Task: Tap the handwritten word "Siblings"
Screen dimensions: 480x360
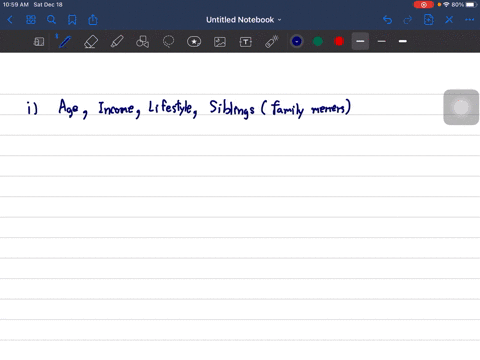Action: [232, 109]
